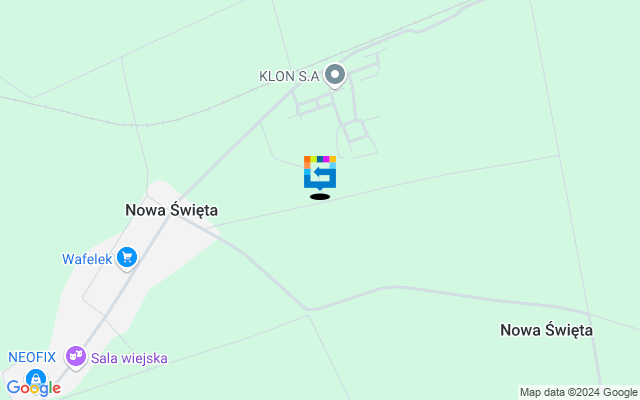Click the black oval shadow under the marker

coord(320,197)
